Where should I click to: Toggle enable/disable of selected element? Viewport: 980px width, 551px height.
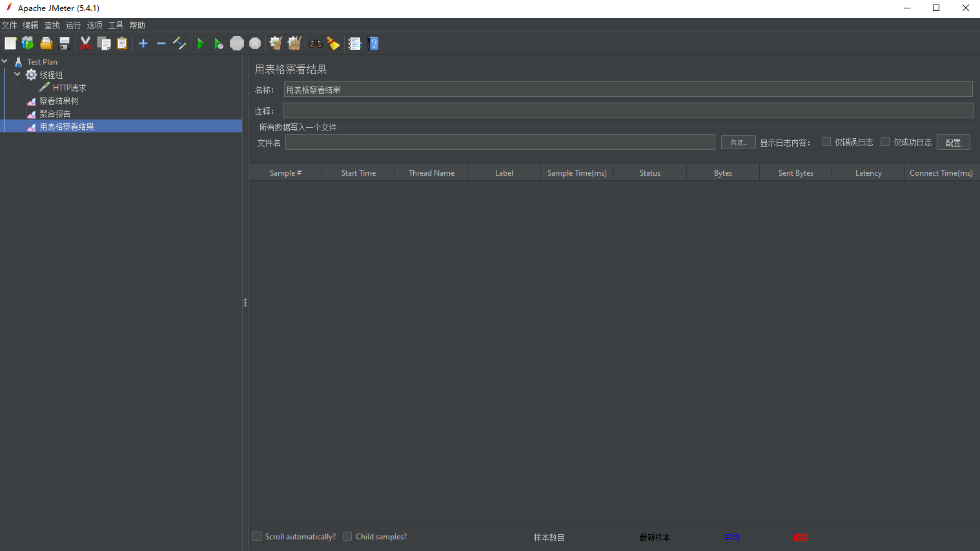tap(179, 43)
